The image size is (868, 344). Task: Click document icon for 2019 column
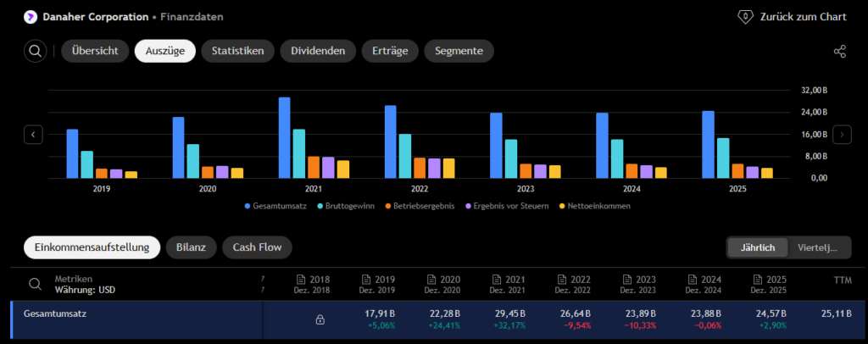point(366,280)
